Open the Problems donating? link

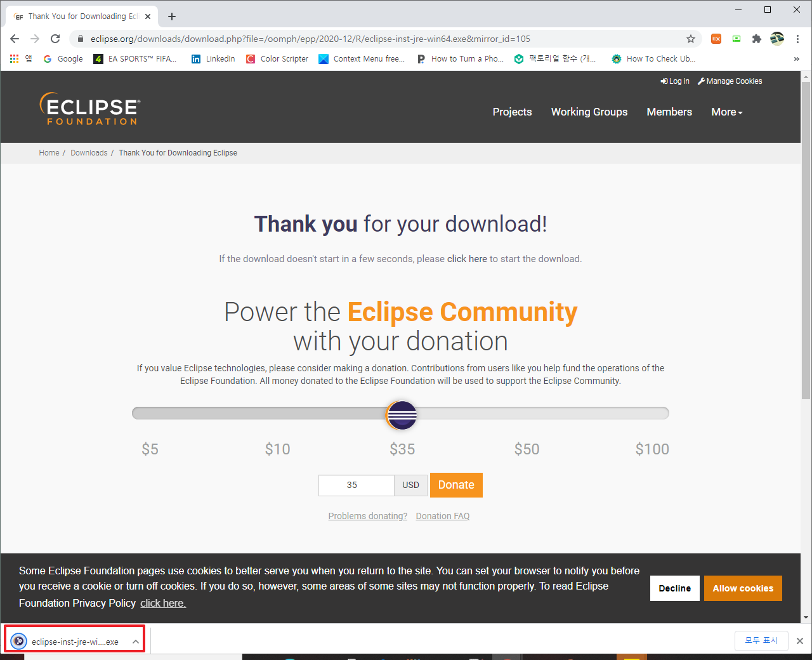[x=368, y=516]
